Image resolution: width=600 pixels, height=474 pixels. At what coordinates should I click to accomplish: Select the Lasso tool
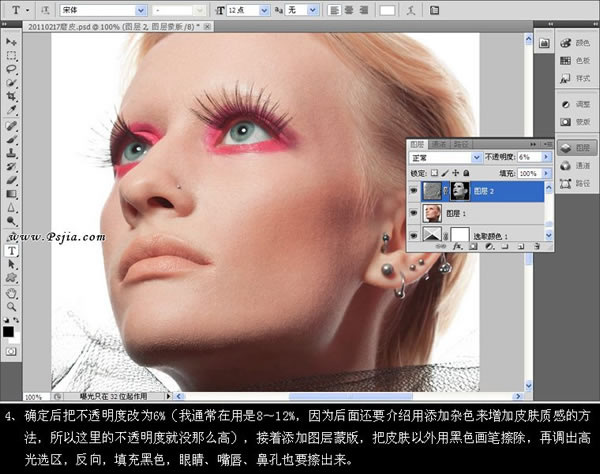(11, 69)
